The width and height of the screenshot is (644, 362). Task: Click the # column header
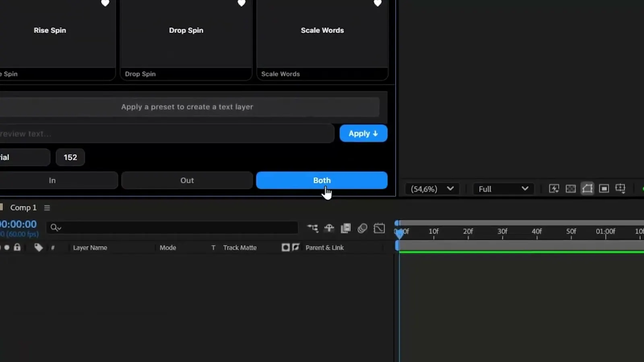pos(53,248)
